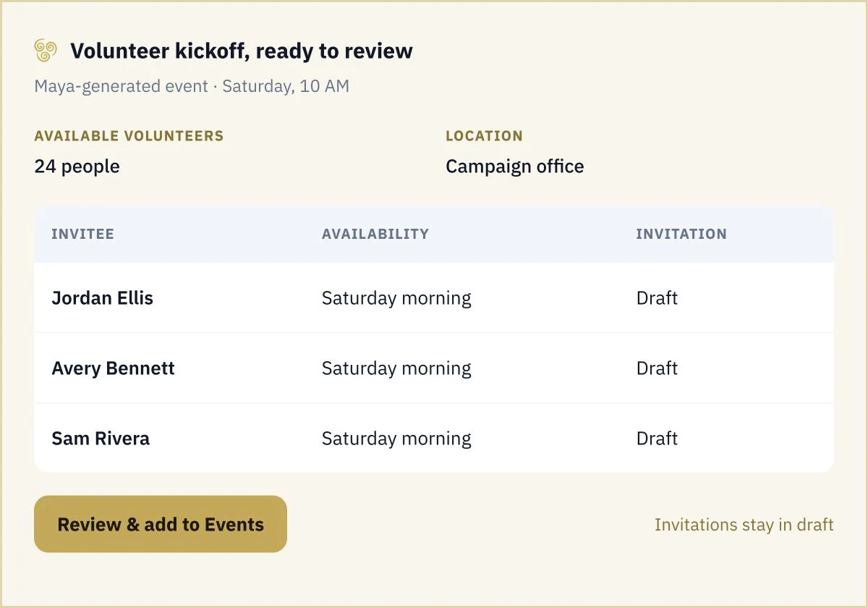Click Draft status for Jordan Ellis
Viewport: 868px width, 608px height.
coord(657,297)
